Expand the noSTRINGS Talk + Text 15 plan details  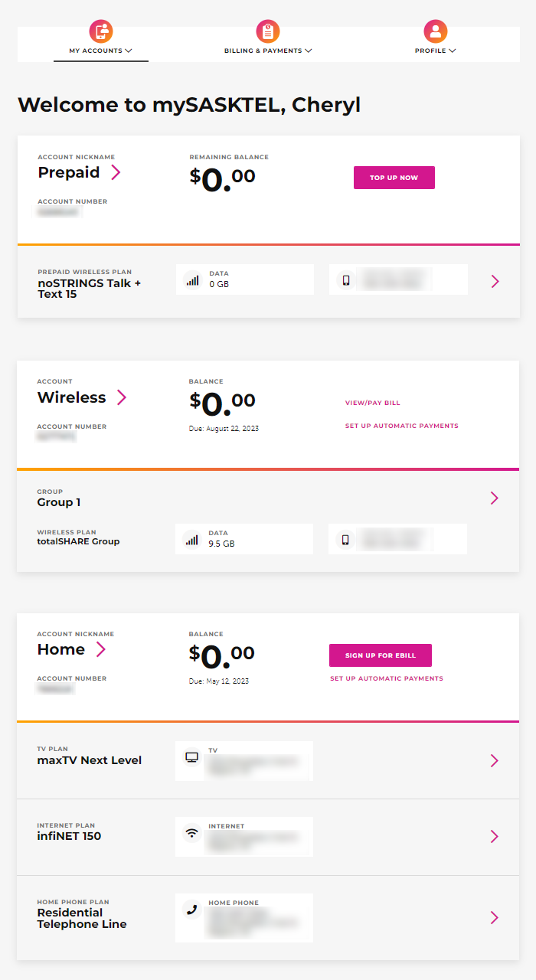click(x=495, y=281)
